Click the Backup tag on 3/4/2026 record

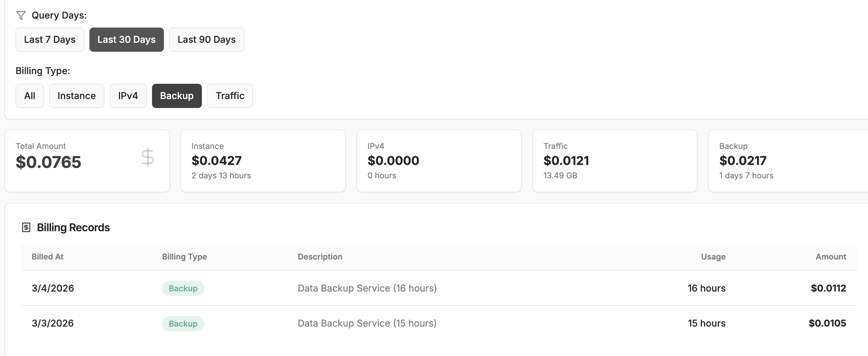(183, 288)
